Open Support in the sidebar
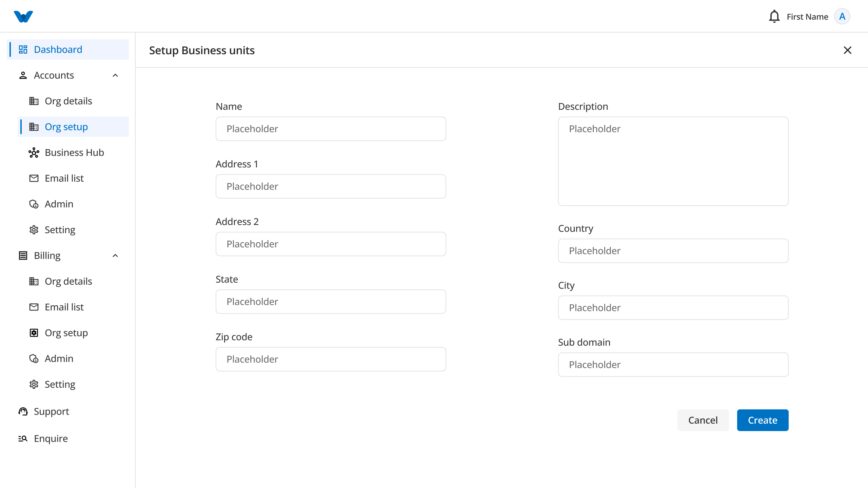This screenshot has height=488, width=868. coord(68,411)
